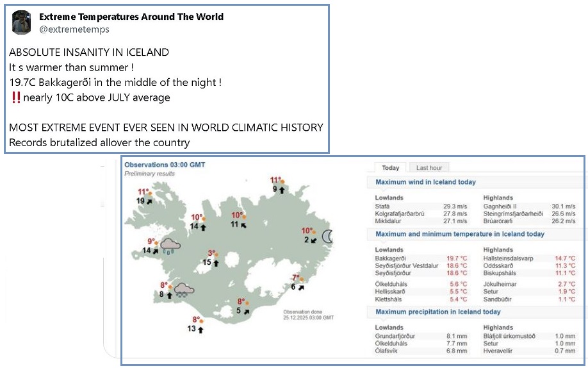This screenshot has height=368, width=588.
Task: Click the red double exclamation mark emoji
Action: [x=16, y=97]
